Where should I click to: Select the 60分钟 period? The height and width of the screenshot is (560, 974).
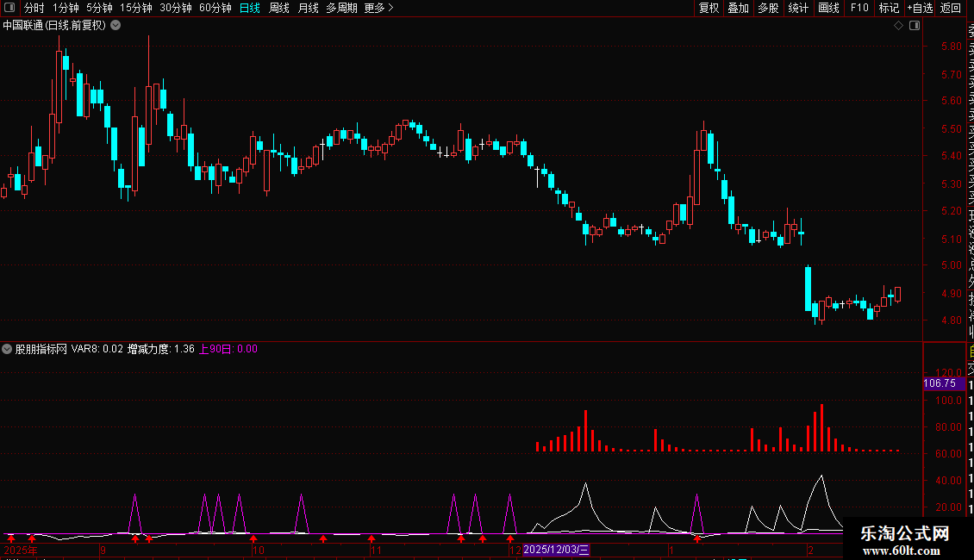click(215, 8)
